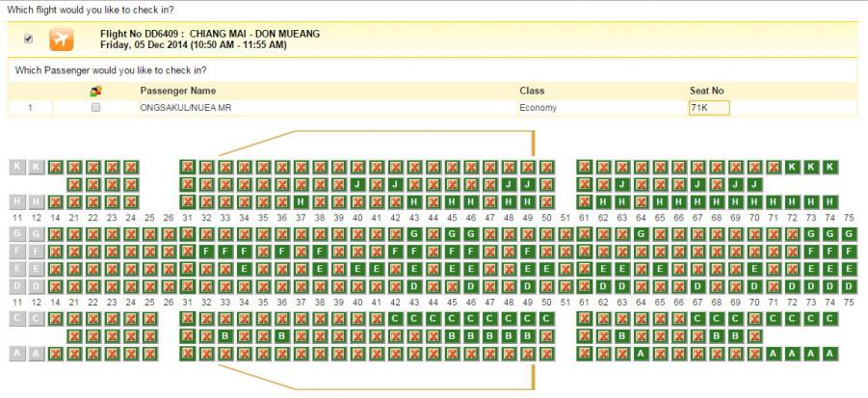This screenshot has height=398, width=868.
Task: Pick available seat 37H
Action: click(301, 201)
